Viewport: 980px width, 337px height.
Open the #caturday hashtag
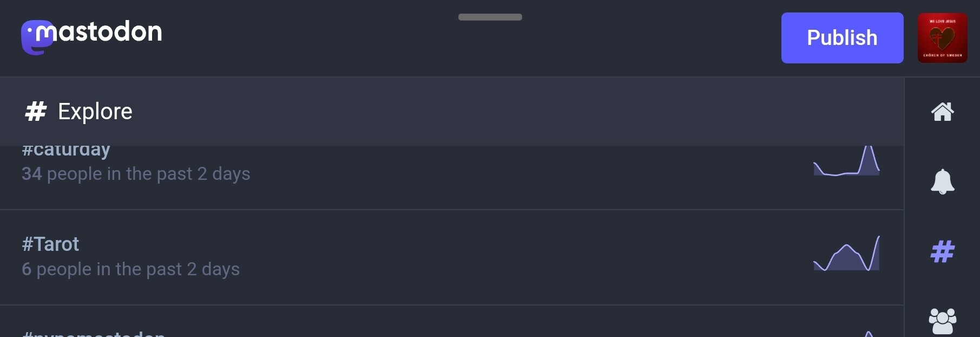(66, 150)
